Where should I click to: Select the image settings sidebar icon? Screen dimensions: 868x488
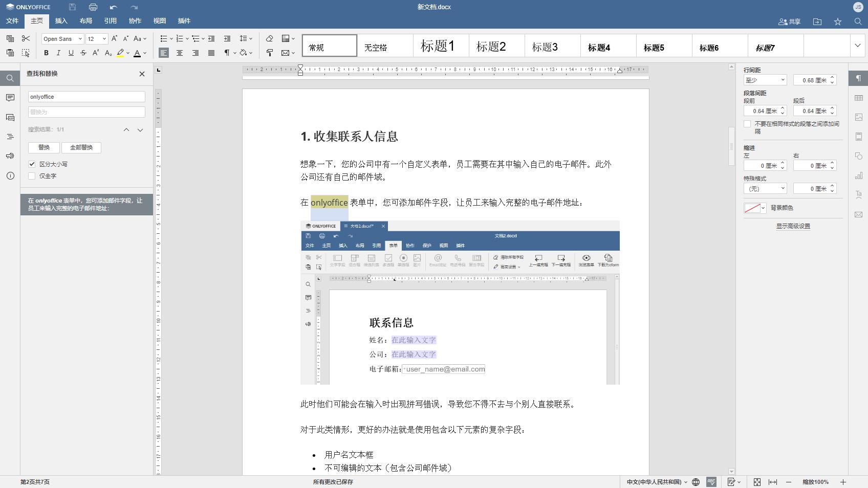coord(859,117)
